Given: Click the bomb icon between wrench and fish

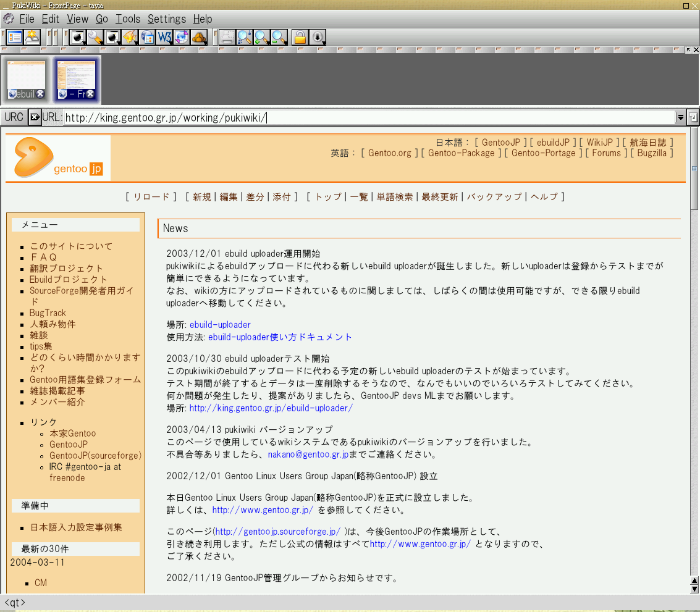Looking at the screenshot, I should point(113,38).
